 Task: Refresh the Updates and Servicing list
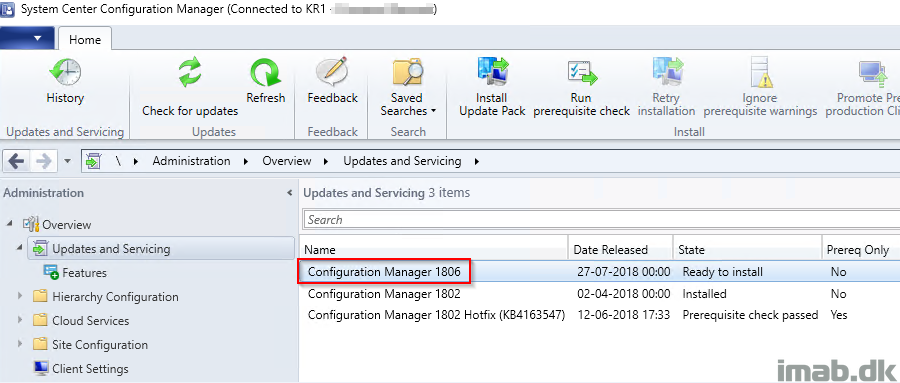pos(266,82)
